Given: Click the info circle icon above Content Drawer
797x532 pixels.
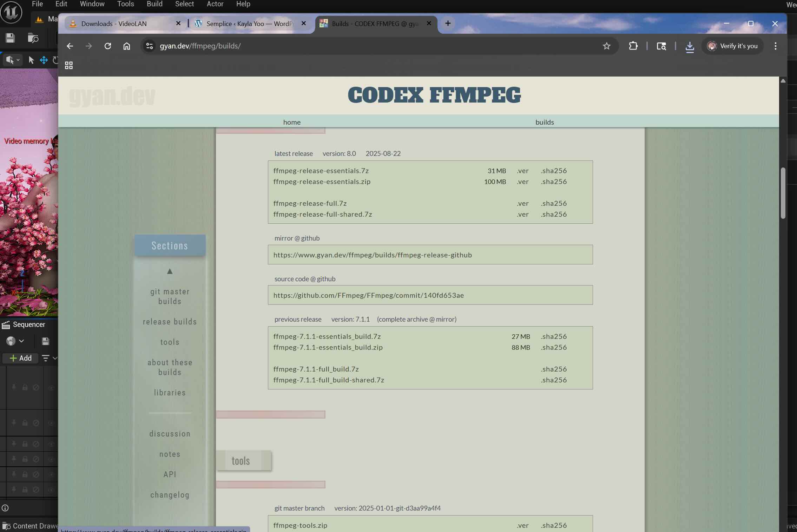Looking at the screenshot, I should [x=5, y=508].
